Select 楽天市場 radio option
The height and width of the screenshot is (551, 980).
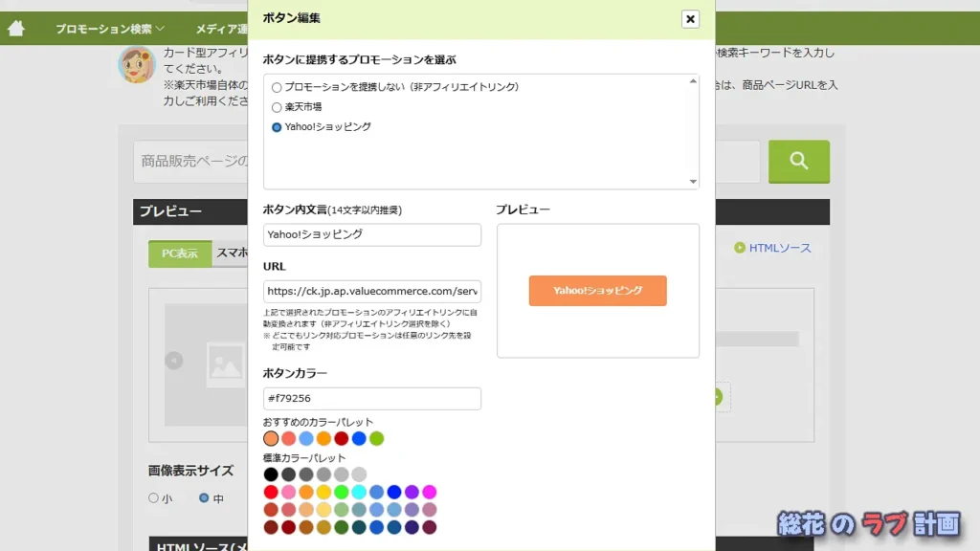pyautogui.click(x=277, y=107)
